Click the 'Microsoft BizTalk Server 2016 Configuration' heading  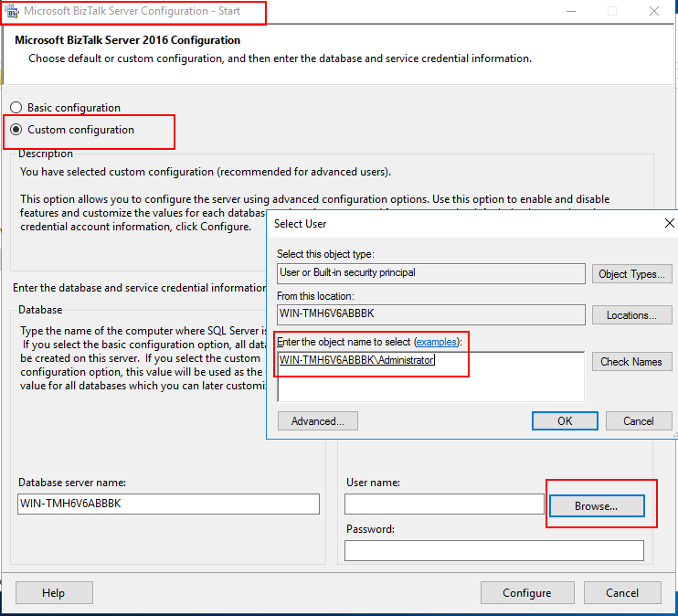(x=128, y=40)
